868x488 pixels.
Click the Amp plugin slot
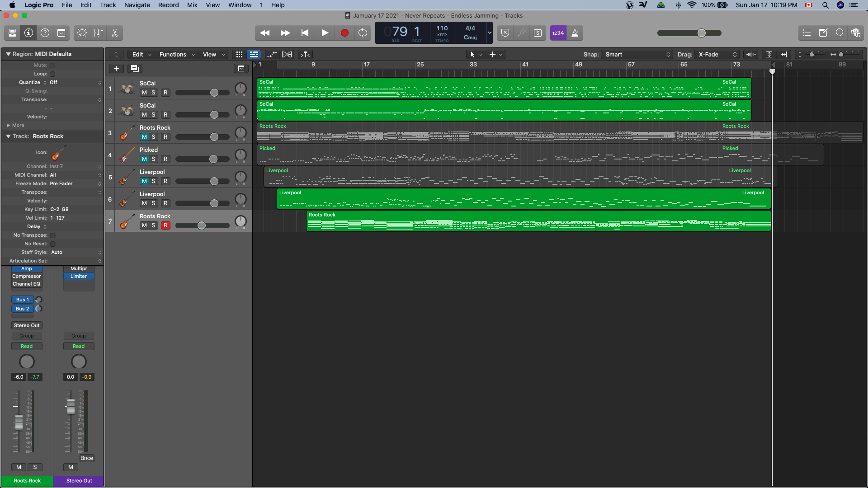point(27,268)
